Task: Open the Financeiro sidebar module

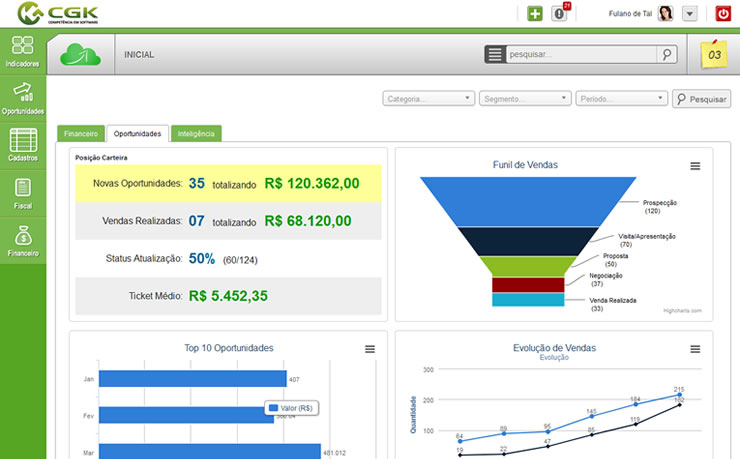Action: coord(22,239)
